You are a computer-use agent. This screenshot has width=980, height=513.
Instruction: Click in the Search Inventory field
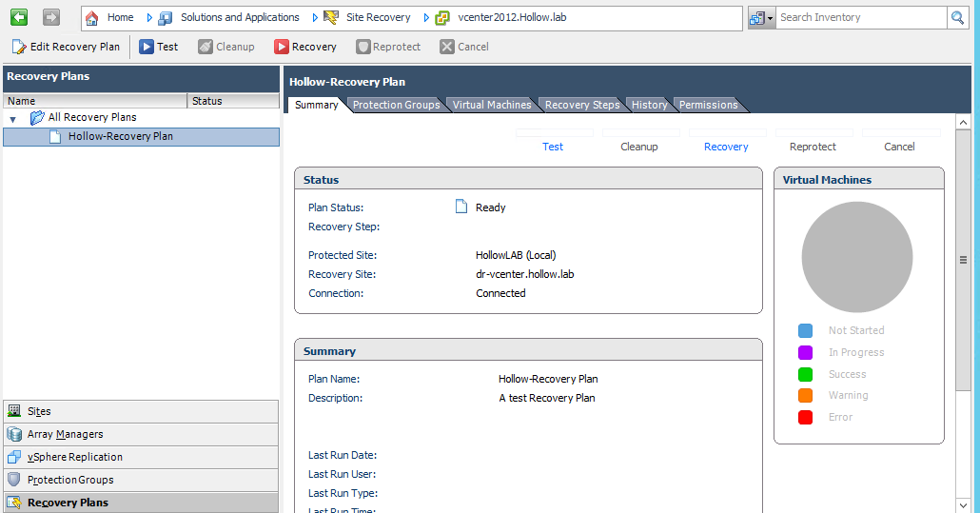point(860,17)
